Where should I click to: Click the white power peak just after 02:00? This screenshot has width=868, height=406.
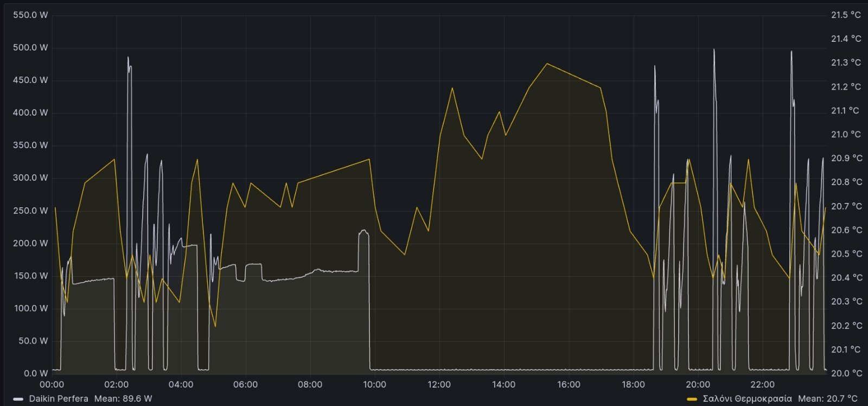click(128, 57)
